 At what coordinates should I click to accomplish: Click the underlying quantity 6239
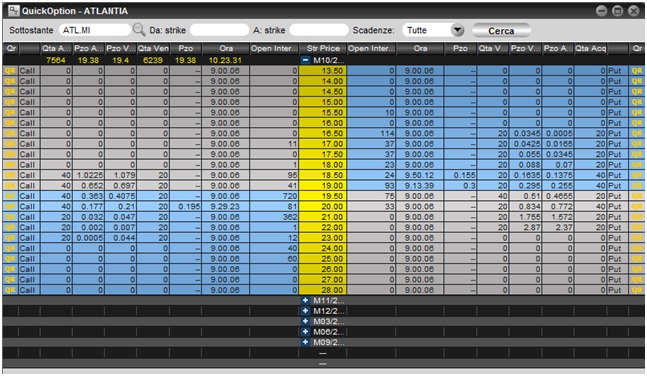(x=153, y=60)
